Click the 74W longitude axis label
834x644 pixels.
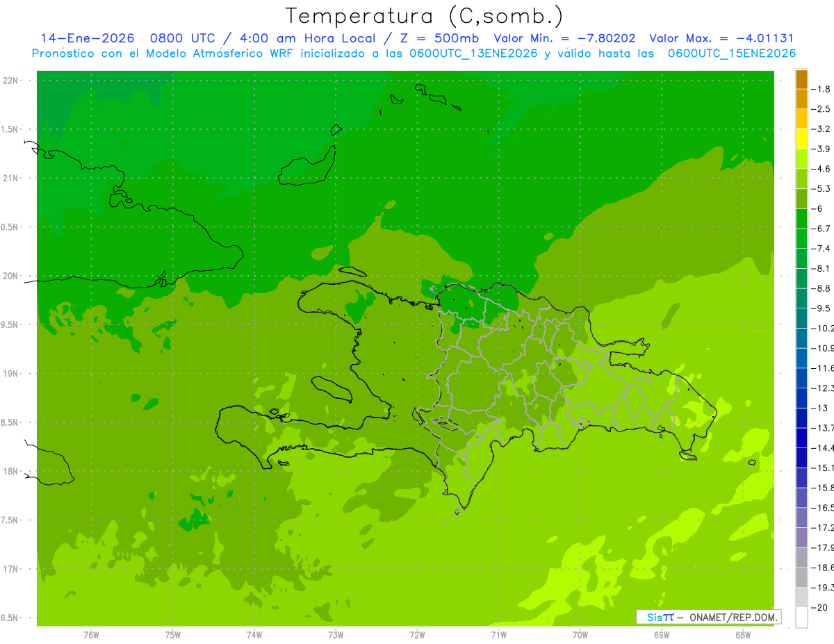[x=254, y=634]
